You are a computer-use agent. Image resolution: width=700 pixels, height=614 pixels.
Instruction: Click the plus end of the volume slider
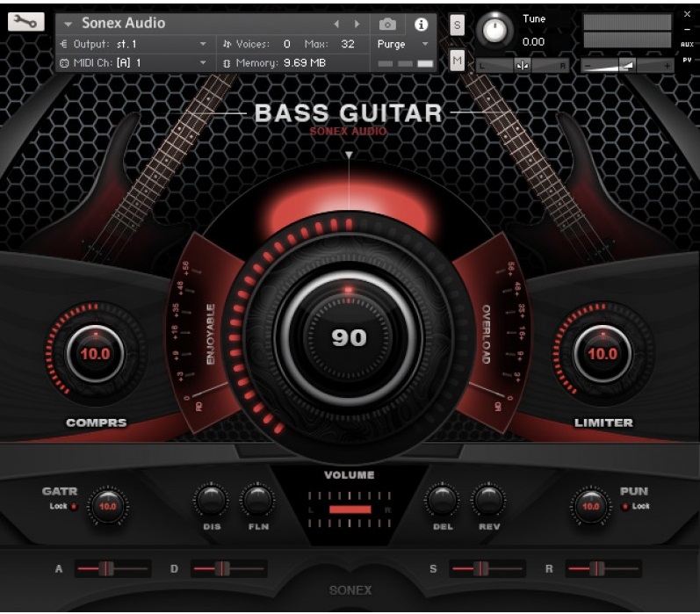pos(667,66)
